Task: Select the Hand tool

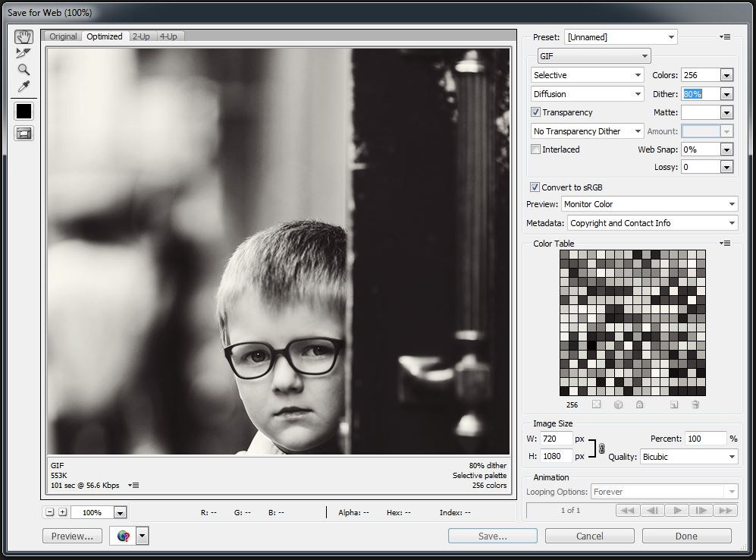Action: pos(24,36)
